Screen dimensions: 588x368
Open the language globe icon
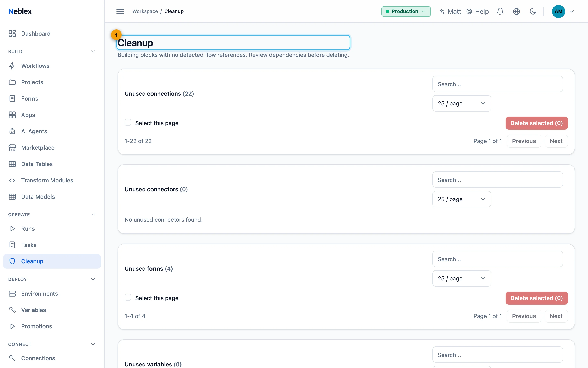[516, 11]
